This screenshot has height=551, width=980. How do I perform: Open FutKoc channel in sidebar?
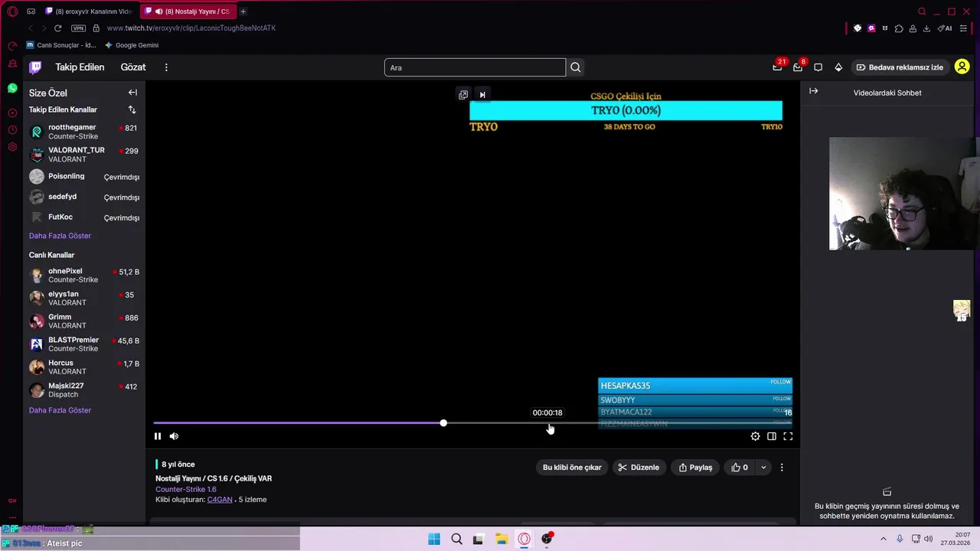[84, 217]
